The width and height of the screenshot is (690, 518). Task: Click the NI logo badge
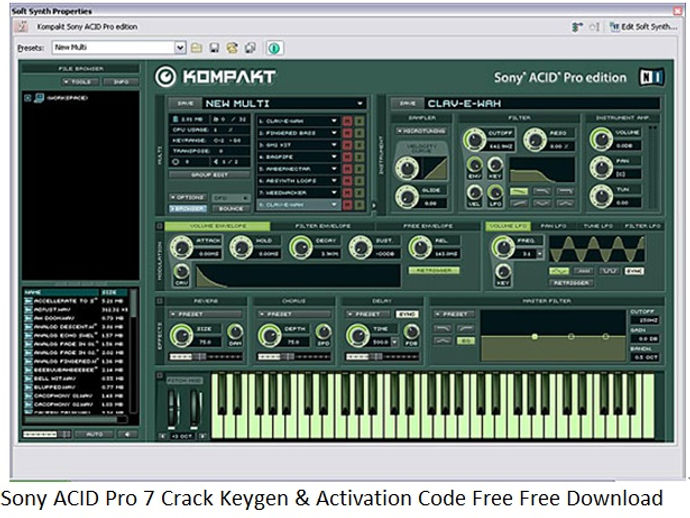click(x=651, y=77)
